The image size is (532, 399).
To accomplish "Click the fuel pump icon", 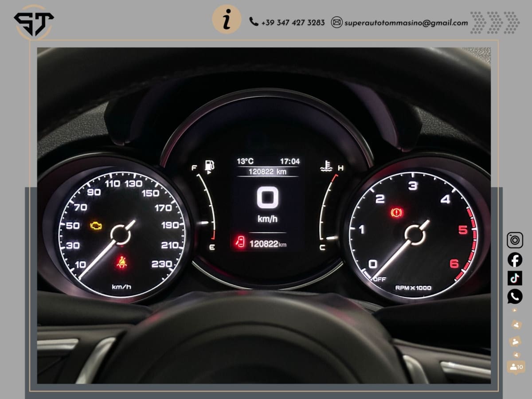I will coord(209,166).
